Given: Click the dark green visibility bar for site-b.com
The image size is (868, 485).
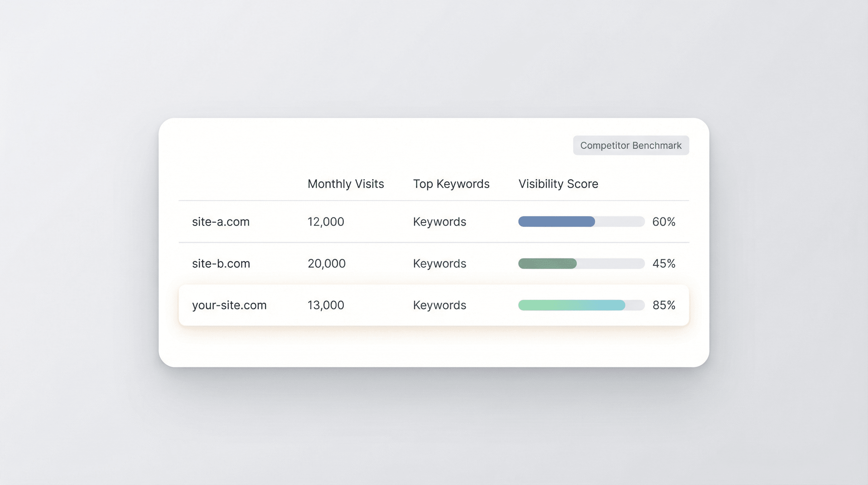Looking at the screenshot, I should (547, 263).
